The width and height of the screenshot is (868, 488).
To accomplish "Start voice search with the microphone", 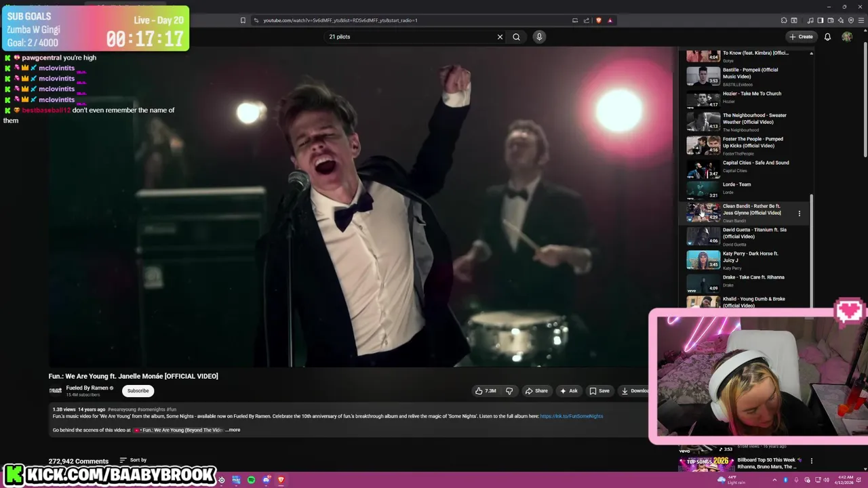I will 539,37.
